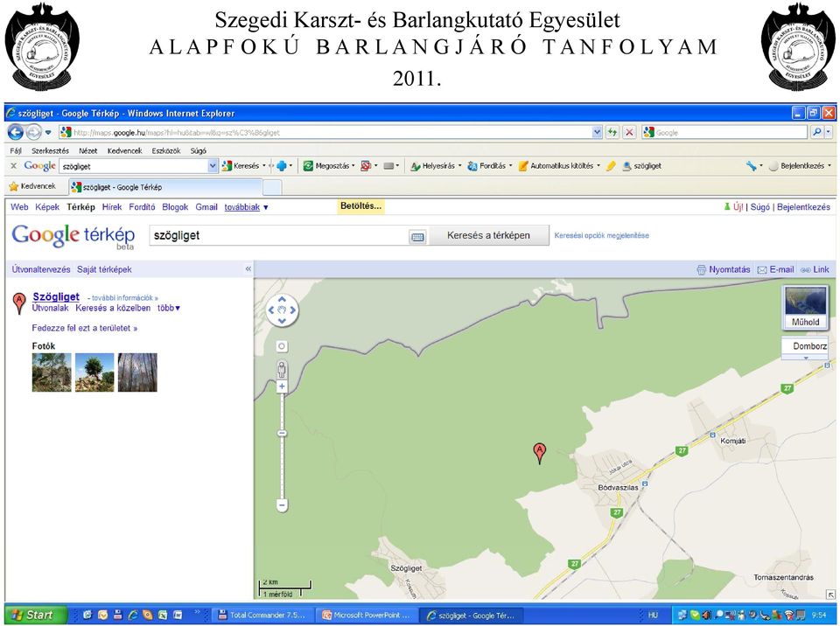Click the yellow highlighter icon on the toolbar
The image size is (840, 626).
[x=611, y=166]
